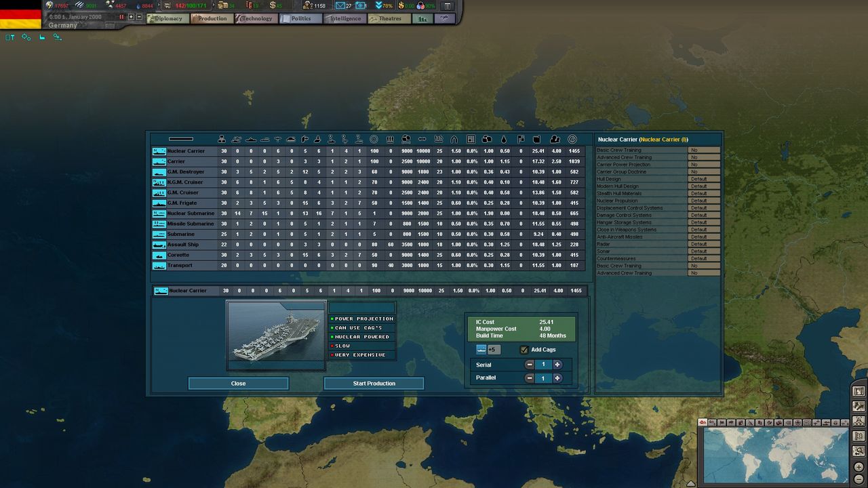
Task: Increase the Parallel build count
Action: click(x=557, y=378)
